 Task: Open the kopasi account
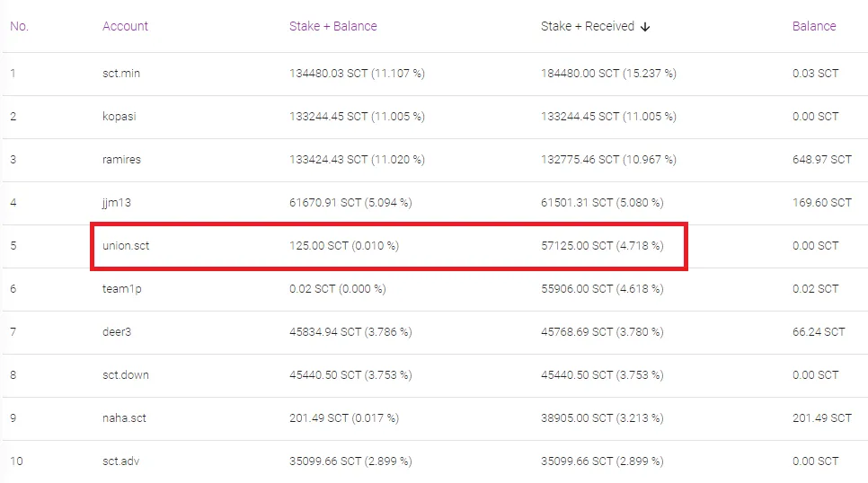[120, 116]
